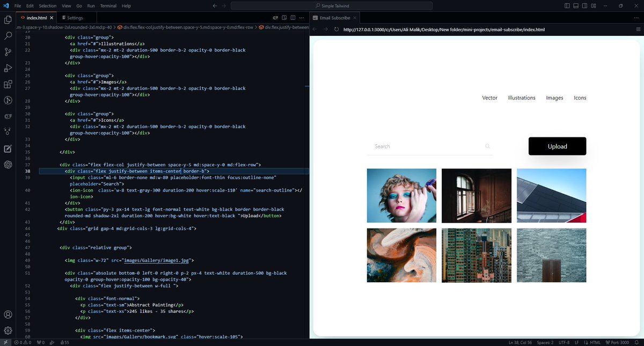Open editor More Actions ellipsis

[x=302, y=18]
